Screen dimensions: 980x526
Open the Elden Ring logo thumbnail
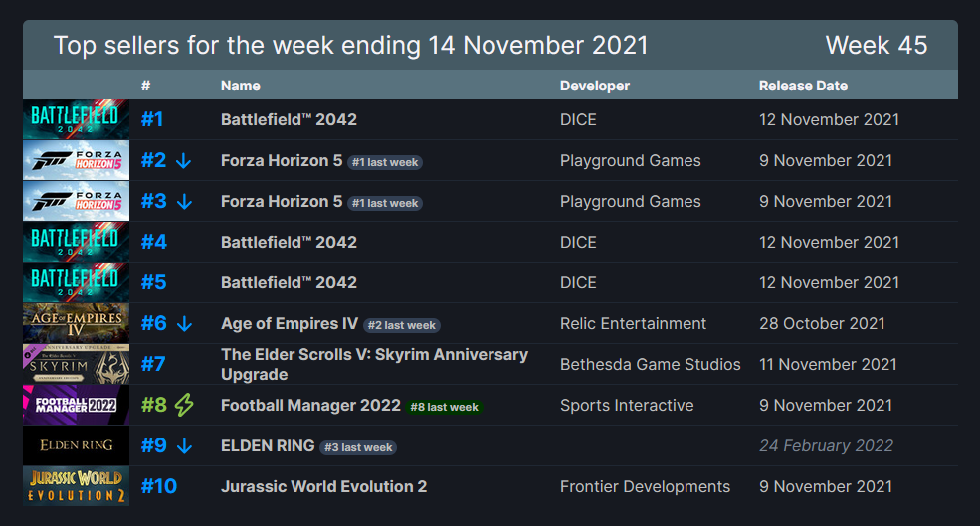(x=77, y=445)
